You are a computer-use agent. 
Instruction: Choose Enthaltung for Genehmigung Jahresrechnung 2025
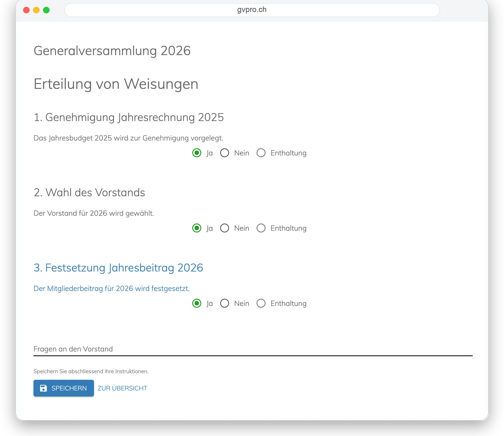(x=261, y=153)
